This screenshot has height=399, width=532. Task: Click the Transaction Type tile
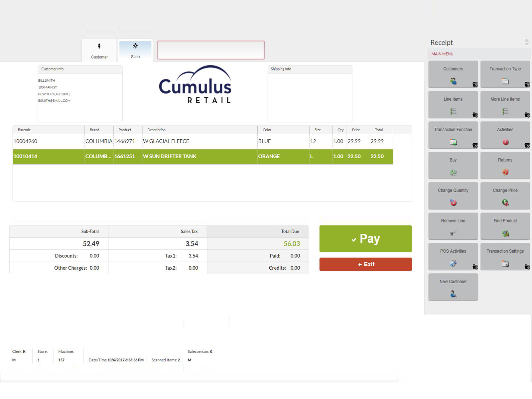pyautogui.click(x=505, y=74)
